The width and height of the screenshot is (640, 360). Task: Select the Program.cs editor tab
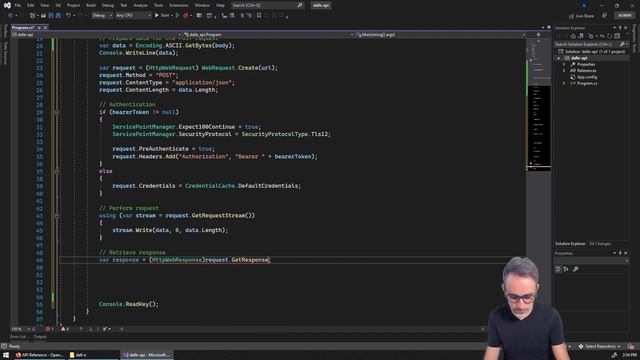[24, 27]
